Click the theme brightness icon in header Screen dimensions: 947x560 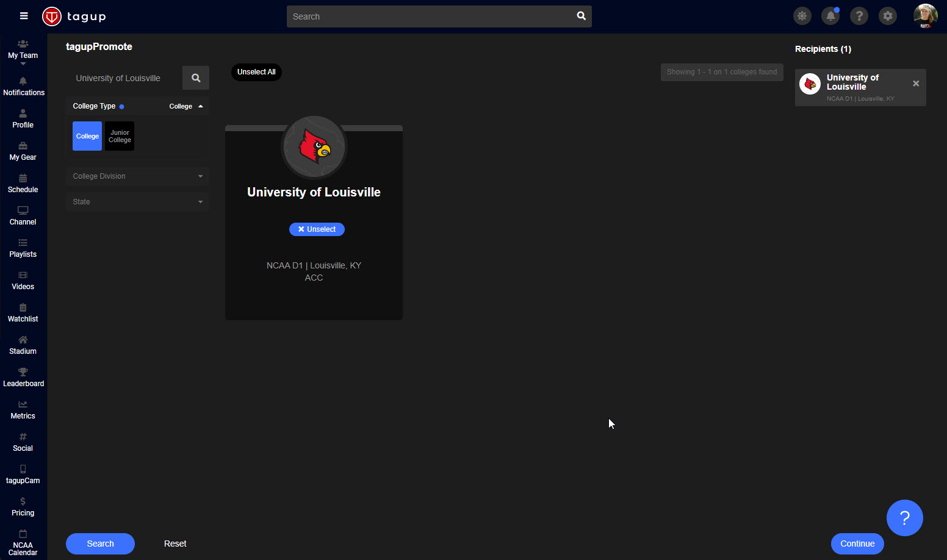click(x=802, y=16)
